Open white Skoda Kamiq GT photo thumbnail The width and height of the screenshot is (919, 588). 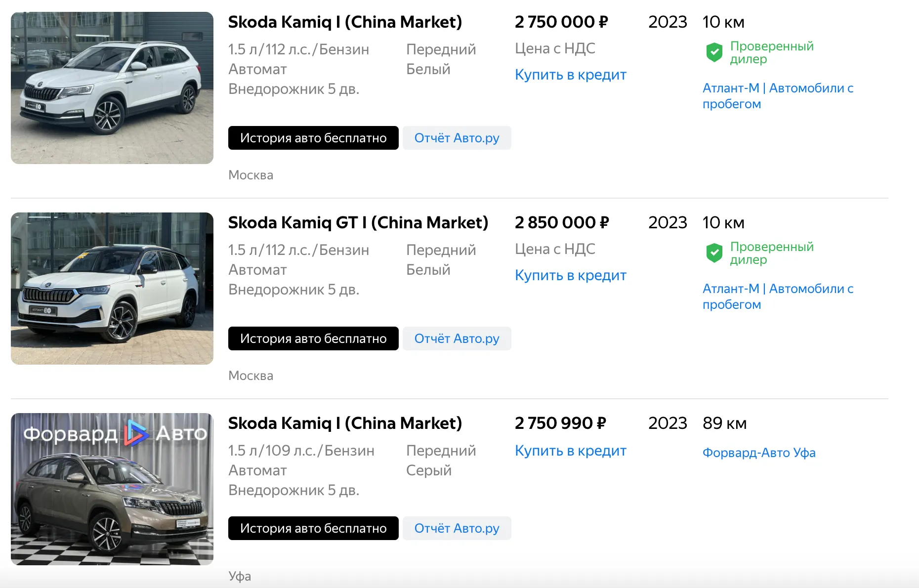(x=112, y=289)
